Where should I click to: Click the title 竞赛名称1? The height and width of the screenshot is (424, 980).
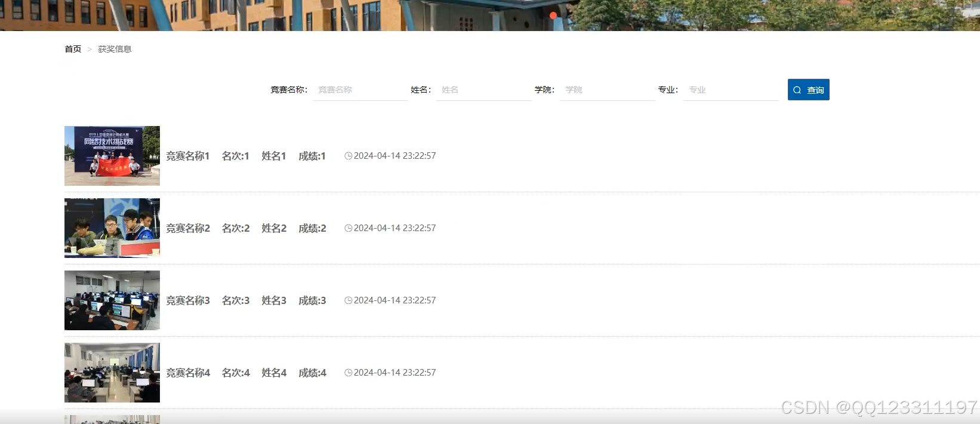point(188,156)
